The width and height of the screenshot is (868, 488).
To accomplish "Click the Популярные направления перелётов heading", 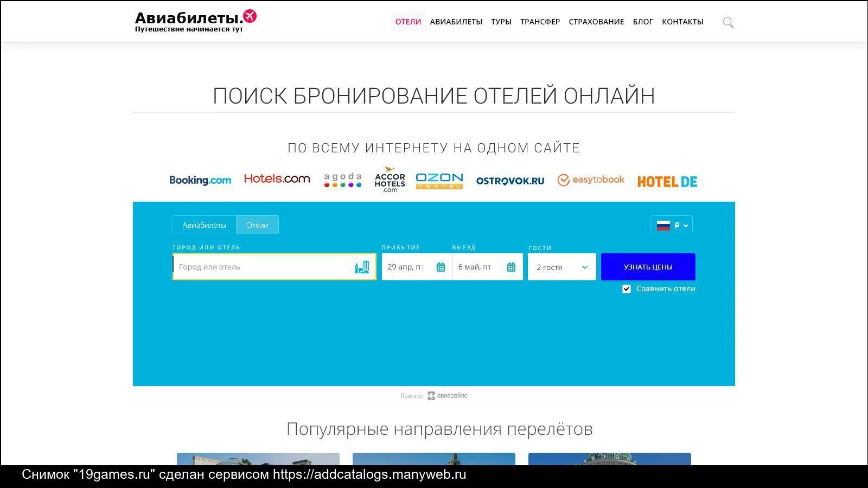I will coord(439,429).
